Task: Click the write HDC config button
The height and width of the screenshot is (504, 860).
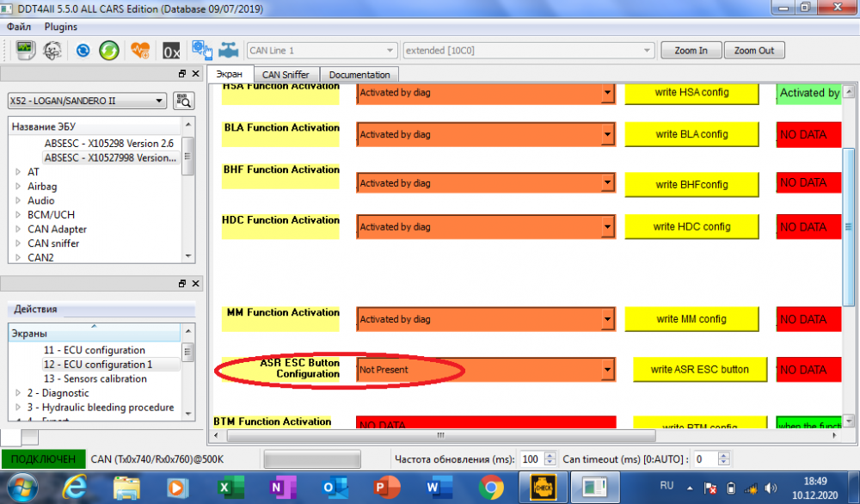Action: tap(691, 226)
